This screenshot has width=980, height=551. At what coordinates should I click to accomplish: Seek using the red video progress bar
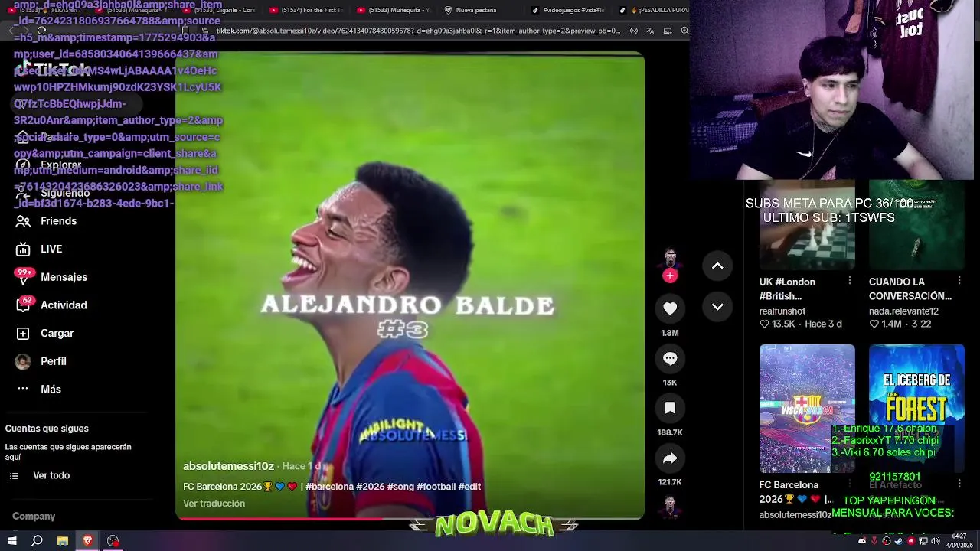point(410,519)
